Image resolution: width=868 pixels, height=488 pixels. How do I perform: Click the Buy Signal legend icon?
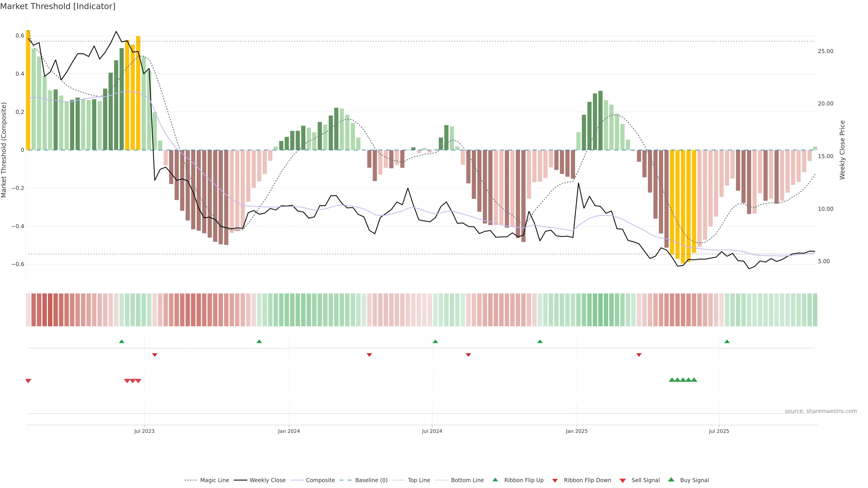click(671, 480)
